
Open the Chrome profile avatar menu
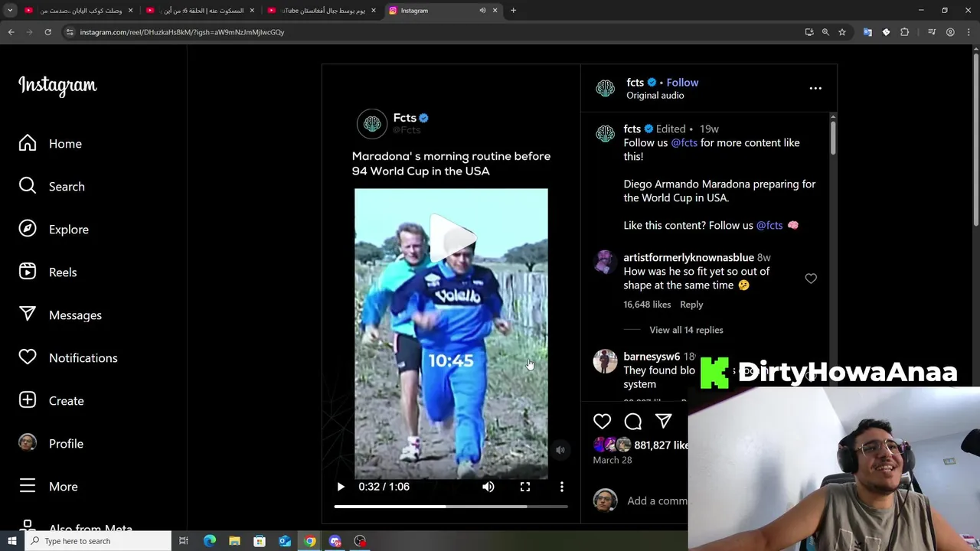950,32
